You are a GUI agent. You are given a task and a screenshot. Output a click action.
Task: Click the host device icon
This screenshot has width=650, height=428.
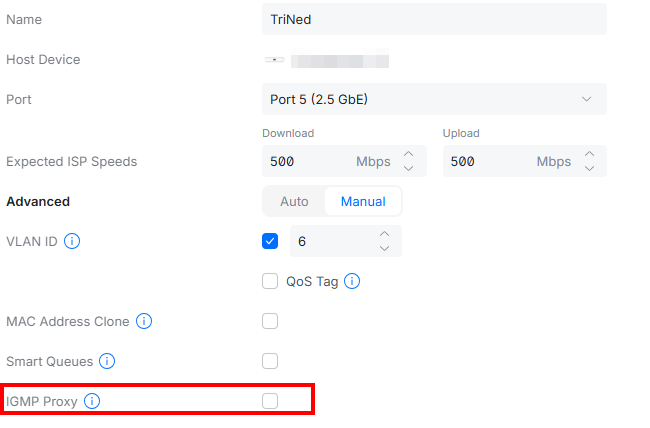click(x=274, y=60)
